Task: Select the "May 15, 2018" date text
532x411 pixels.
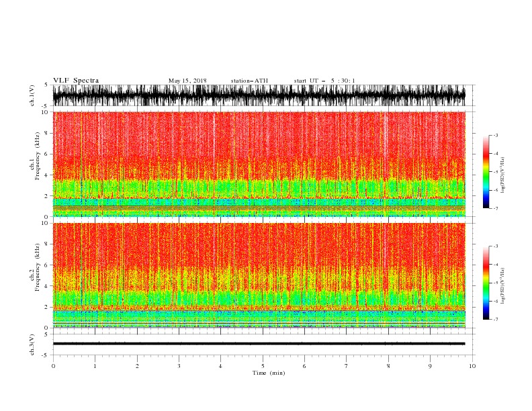Action: pyautogui.click(x=187, y=81)
